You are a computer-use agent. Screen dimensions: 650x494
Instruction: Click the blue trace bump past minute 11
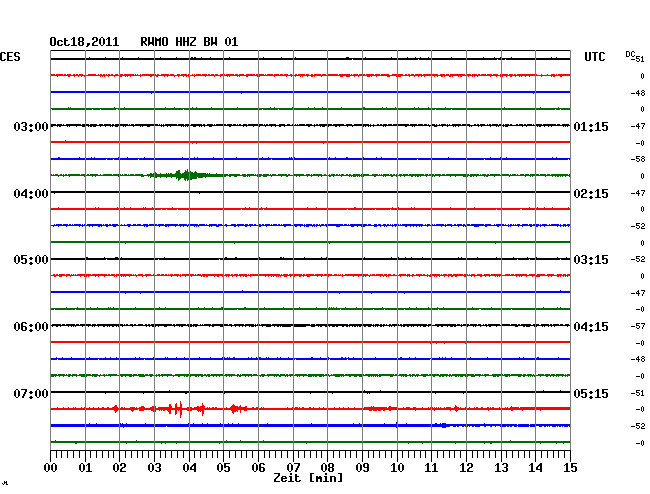click(x=444, y=426)
